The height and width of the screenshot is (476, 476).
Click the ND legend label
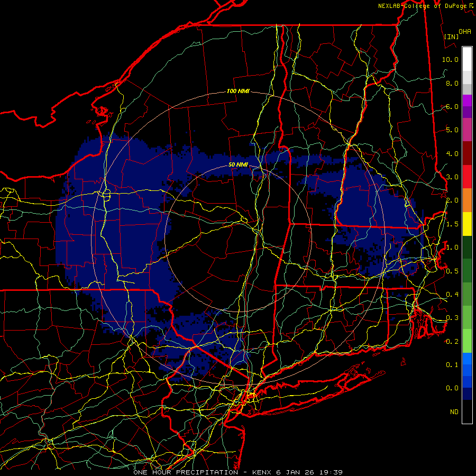tap(454, 412)
